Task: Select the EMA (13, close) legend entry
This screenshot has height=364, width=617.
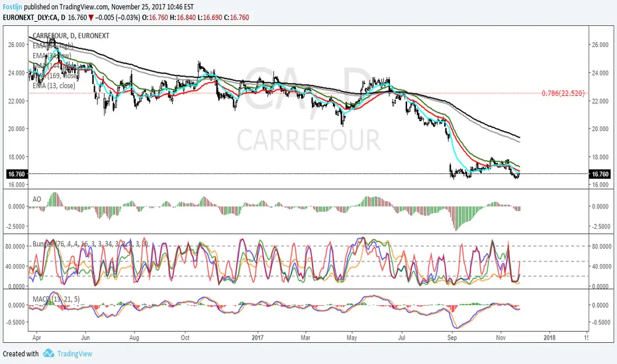Action: coord(54,85)
